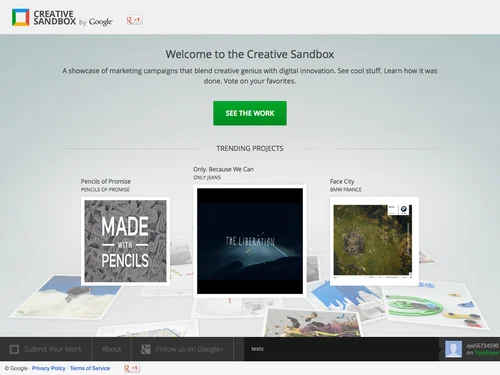
Task: Click the ONLY JEANS brand label
Action: coord(207,177)
